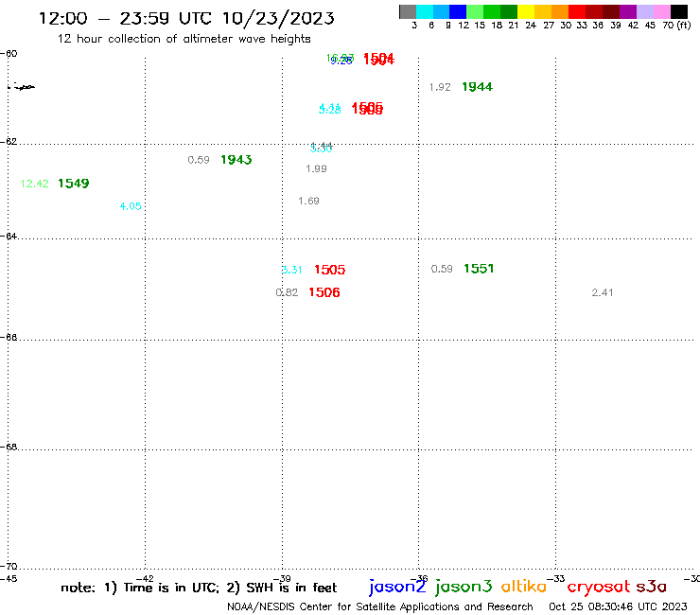Click the 1.92 wave height value
Screen dimensions: 700x615
[x=440, y=87]
